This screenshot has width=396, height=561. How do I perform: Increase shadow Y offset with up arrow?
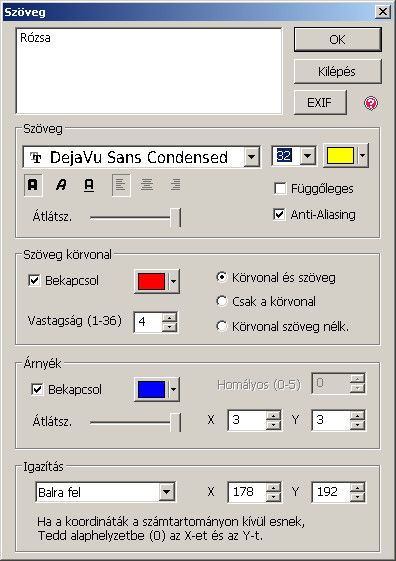click(358, 415)
